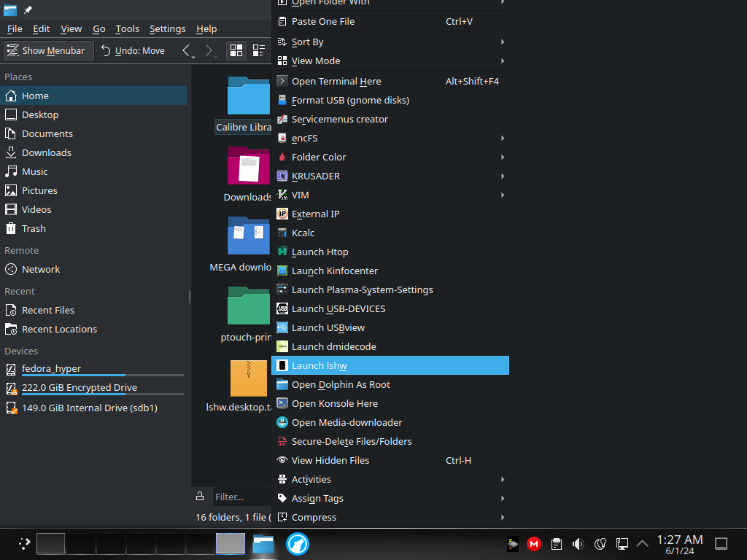
Task: Click Undo: Move button
Action: [133, 50]
